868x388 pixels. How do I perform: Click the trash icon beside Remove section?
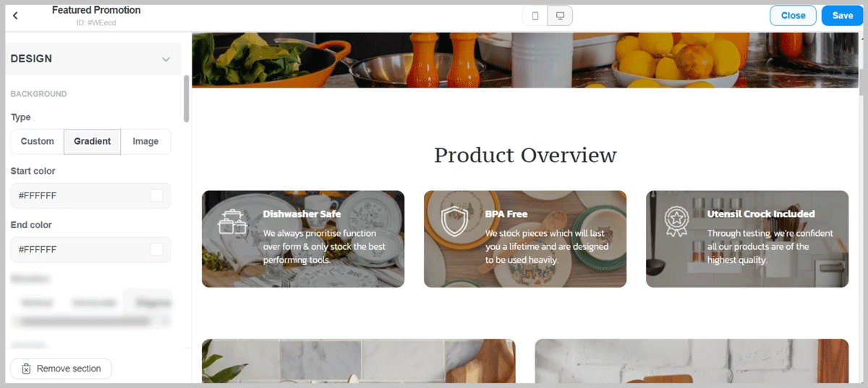[x=26, y=368]
